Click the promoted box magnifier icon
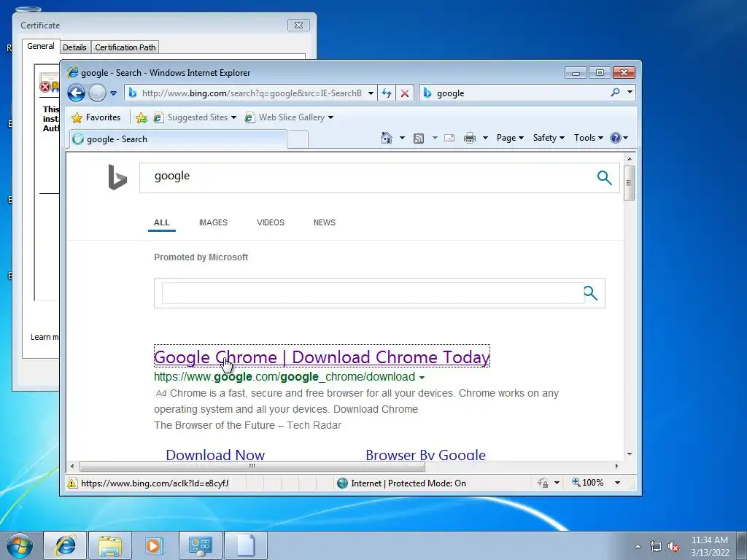The image size is (747, 560). [590, 293]
